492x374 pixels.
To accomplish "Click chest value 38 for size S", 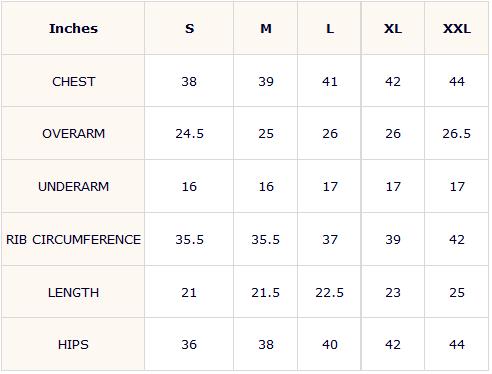I will tap(189, 81).
